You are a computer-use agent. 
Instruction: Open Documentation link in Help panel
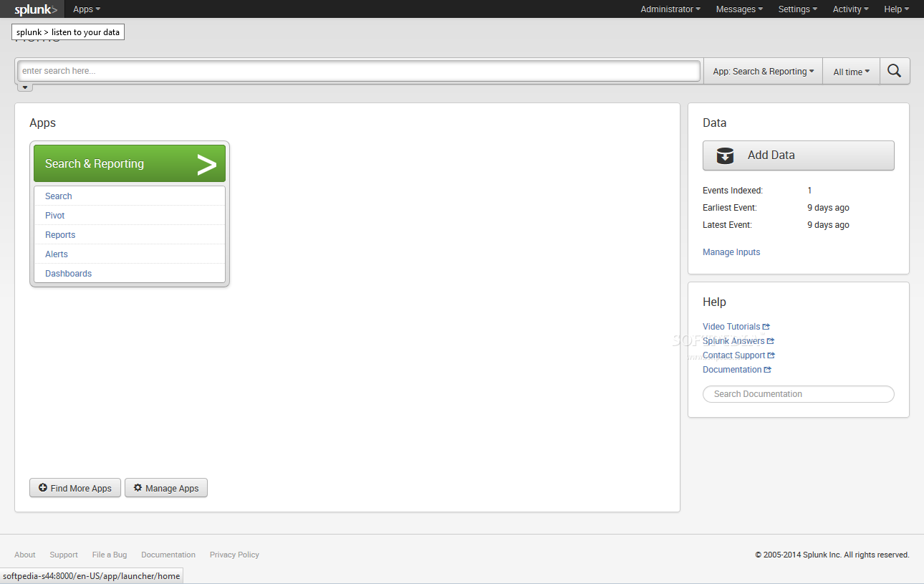tap(732, 370)
